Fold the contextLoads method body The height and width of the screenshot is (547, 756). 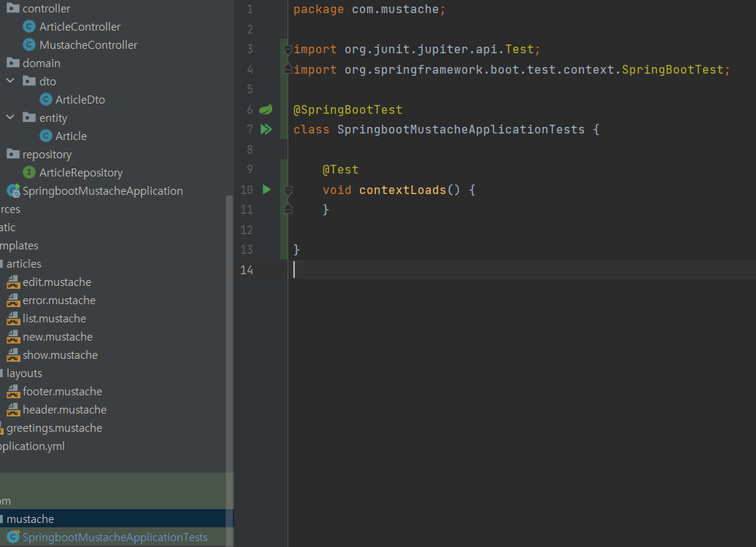[x=288, y=190]
